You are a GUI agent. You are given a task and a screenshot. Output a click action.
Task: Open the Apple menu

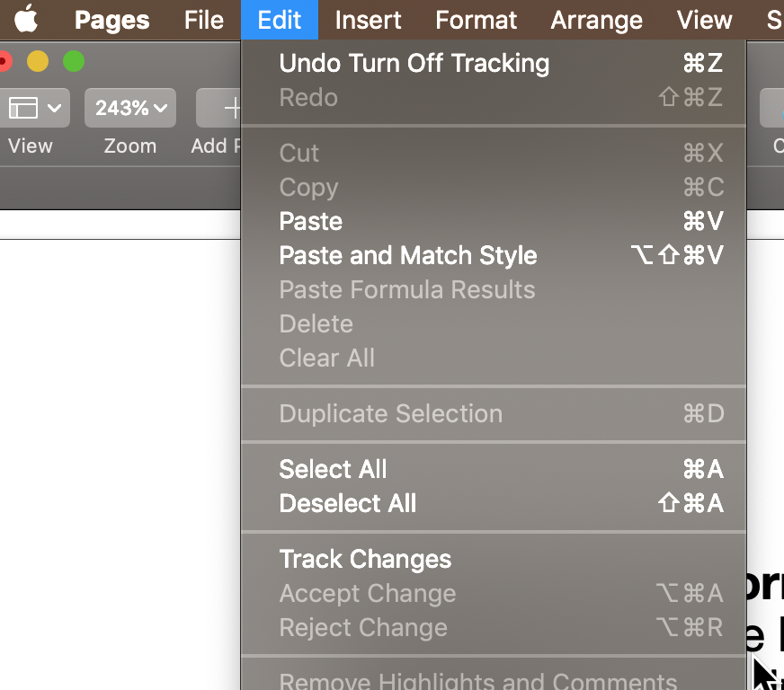(x=26, y=19)
